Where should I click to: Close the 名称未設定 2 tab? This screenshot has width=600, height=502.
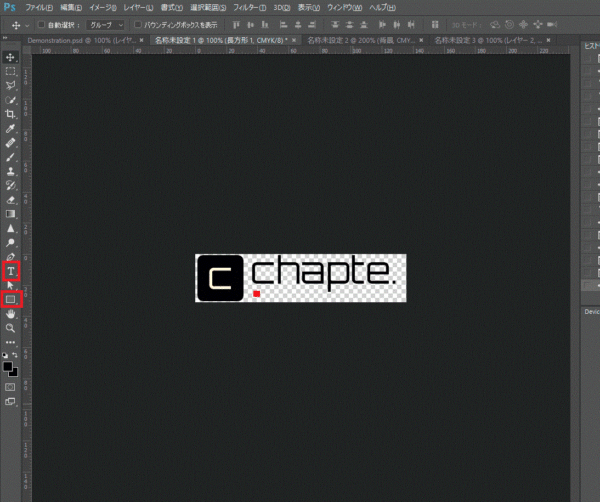[421, 40]
